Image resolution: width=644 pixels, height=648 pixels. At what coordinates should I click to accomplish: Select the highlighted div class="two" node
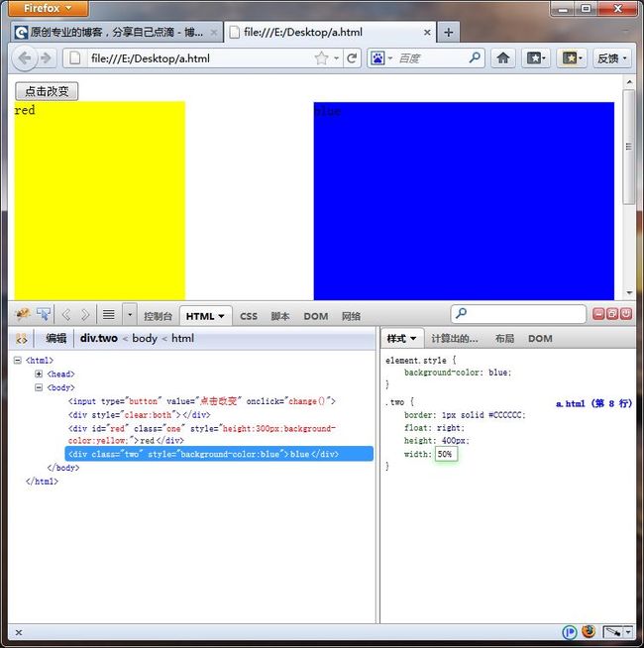[219, 454]
